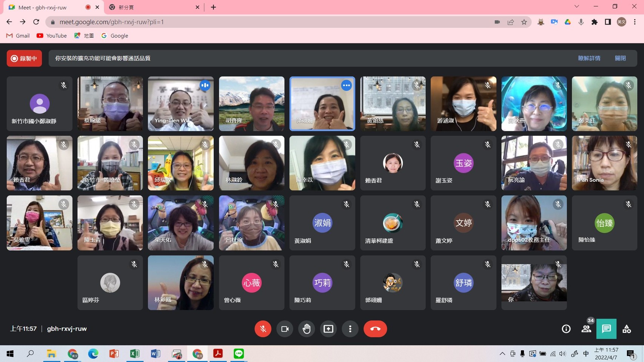Open the activities panel icon

[627, 329]
